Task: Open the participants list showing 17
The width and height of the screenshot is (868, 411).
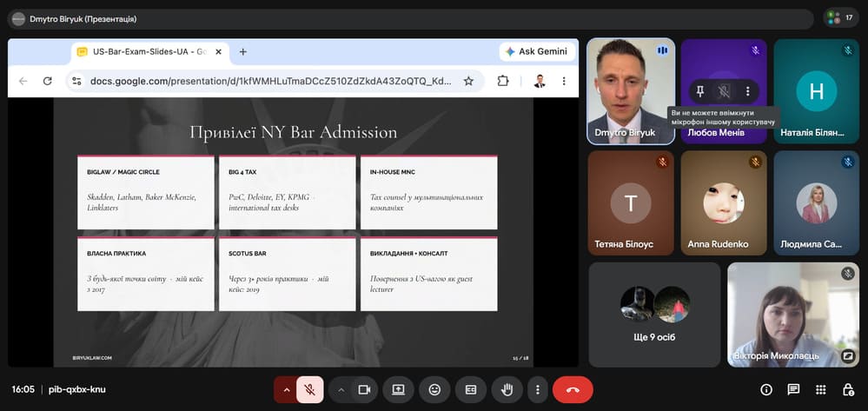Action: (x=841, y=18)
